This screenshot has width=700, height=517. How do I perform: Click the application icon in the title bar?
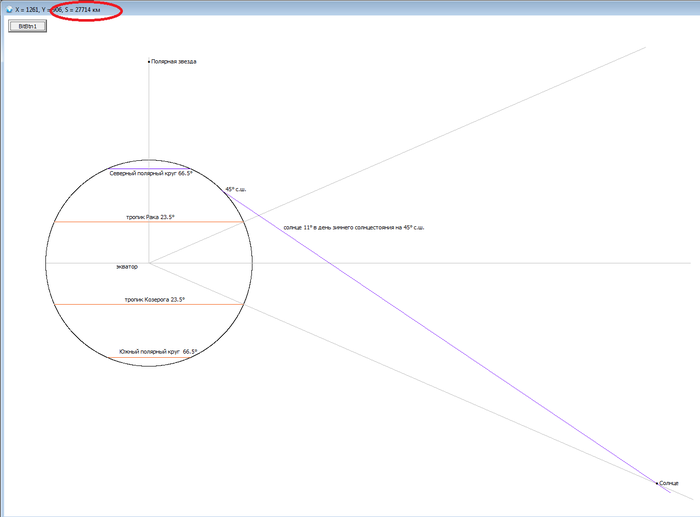pyautogui.click(x=8, y=8)
